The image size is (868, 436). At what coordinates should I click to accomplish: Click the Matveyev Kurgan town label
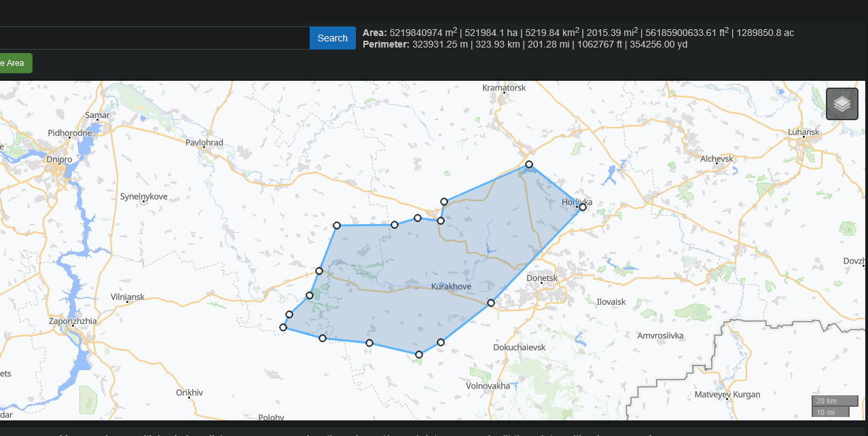click(727, 395)
